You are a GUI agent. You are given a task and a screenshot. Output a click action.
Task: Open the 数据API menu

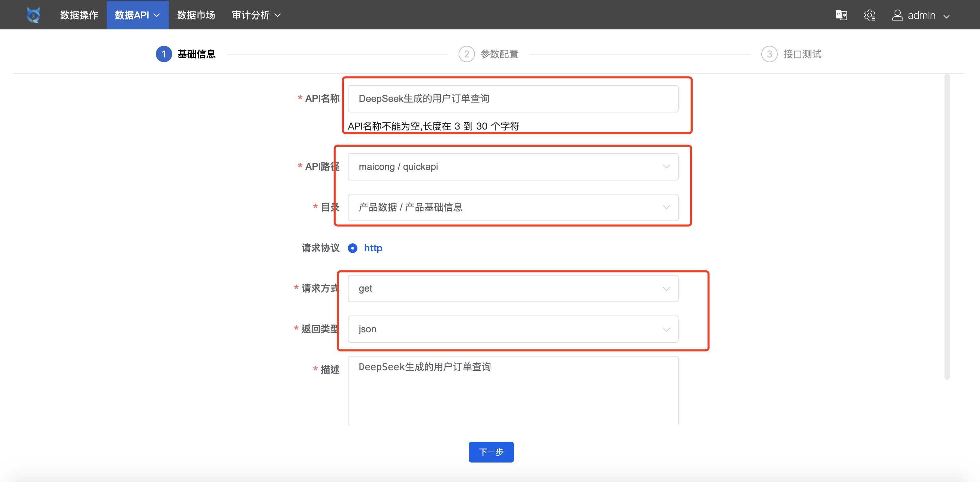(x=137, y=15)
